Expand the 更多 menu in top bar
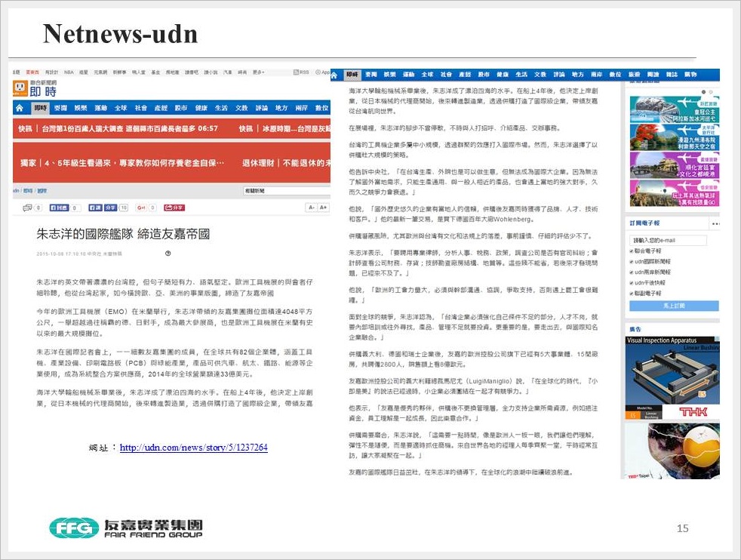 258,72
